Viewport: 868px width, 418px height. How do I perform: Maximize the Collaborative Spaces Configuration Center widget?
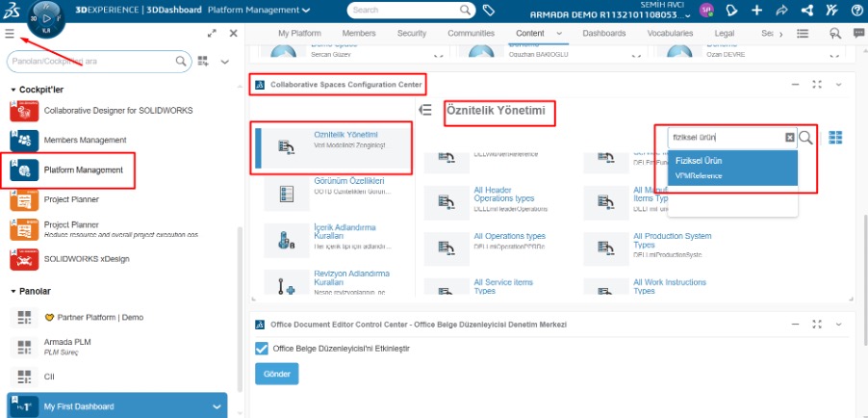coord(817,84)
